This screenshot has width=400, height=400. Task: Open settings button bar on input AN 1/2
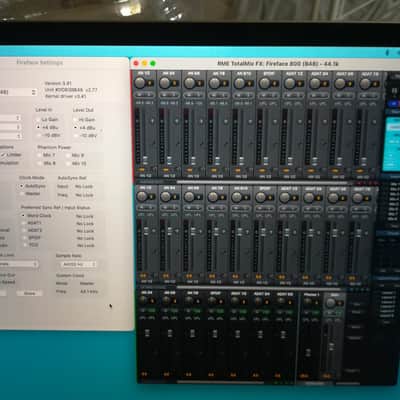pos(145,96)
